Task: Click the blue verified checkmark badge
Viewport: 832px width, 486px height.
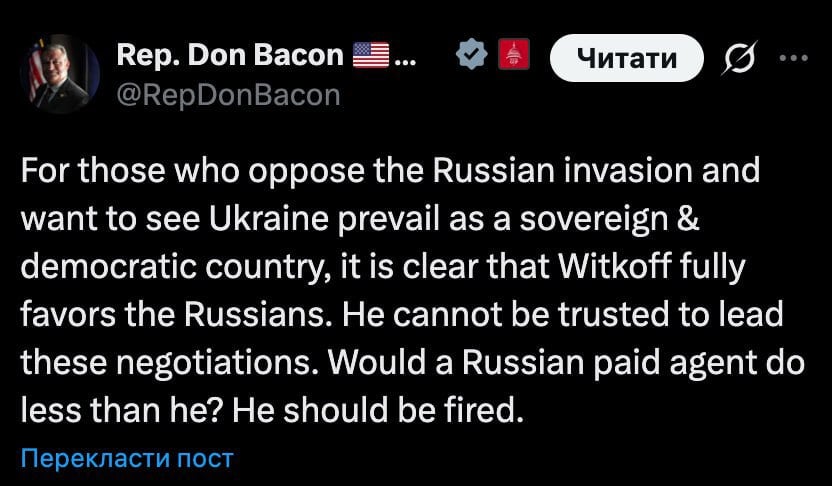Action: click(468, 57)
